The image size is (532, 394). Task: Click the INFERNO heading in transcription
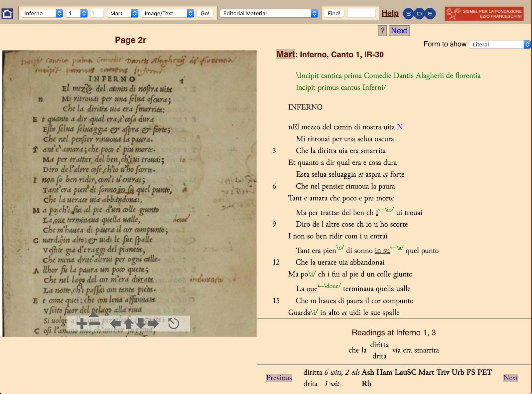point(305,107)
